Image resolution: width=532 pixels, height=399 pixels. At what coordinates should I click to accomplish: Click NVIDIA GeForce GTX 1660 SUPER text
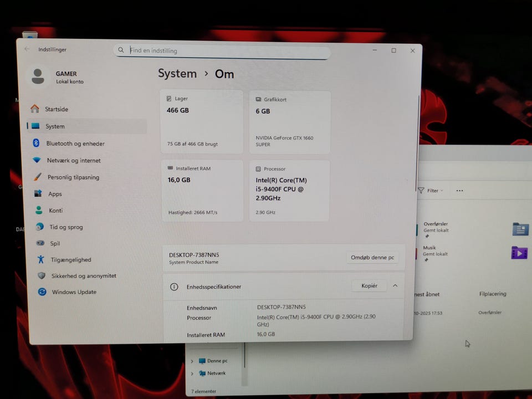click(x=284, y=141)
